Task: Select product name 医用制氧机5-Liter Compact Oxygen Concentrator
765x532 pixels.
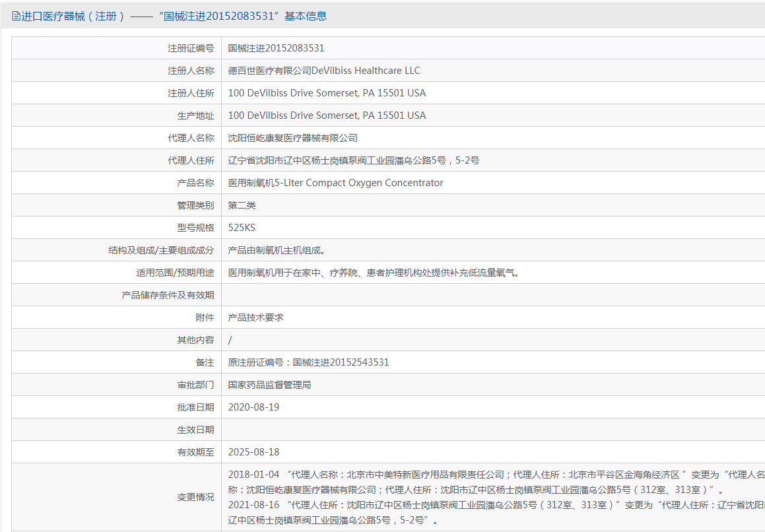Action: tap(336, 183)
